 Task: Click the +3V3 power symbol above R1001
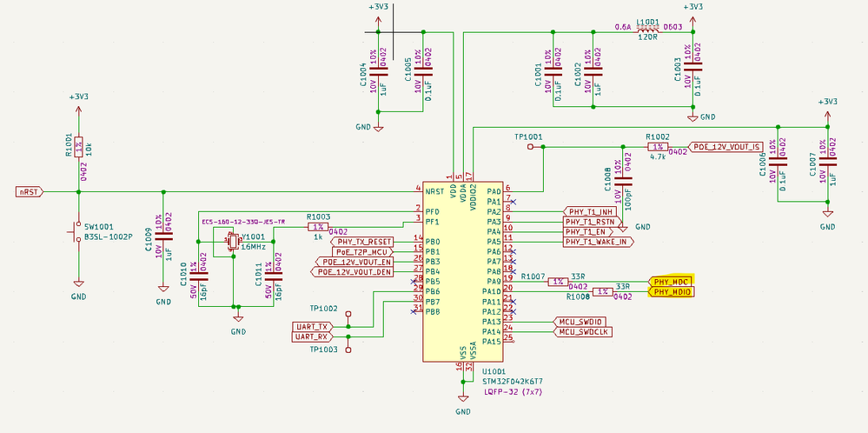click(78, 110)
